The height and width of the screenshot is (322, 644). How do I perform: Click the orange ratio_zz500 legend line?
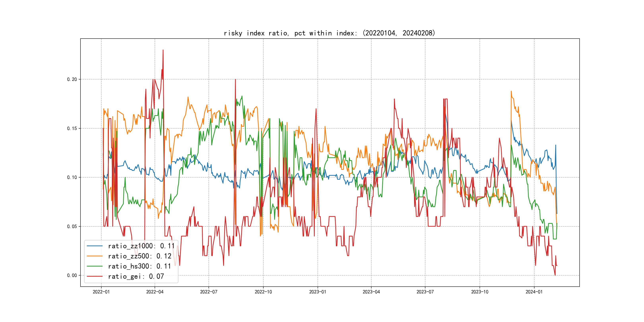[x=94, y=256]
